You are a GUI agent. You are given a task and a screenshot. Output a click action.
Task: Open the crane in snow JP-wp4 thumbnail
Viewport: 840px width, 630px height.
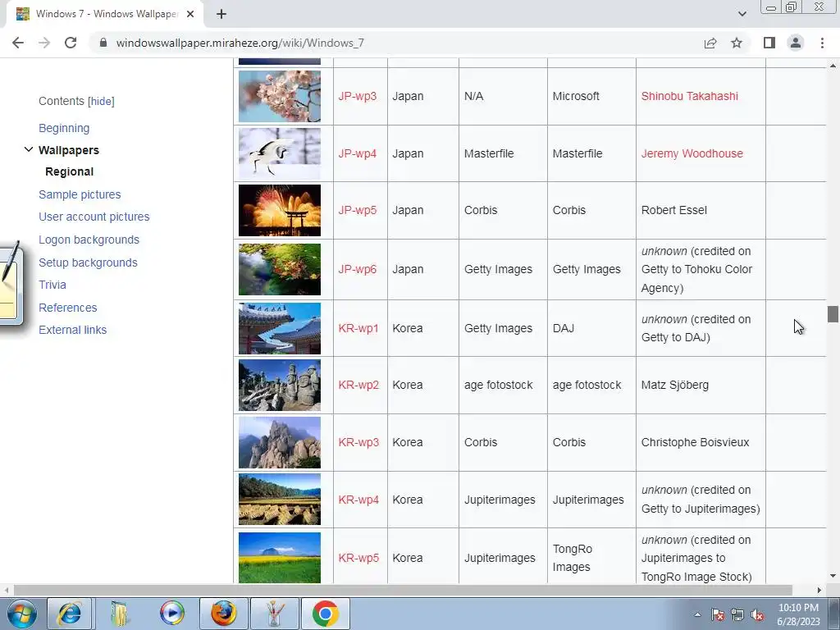pyautogui.click(x=280, y=153)
